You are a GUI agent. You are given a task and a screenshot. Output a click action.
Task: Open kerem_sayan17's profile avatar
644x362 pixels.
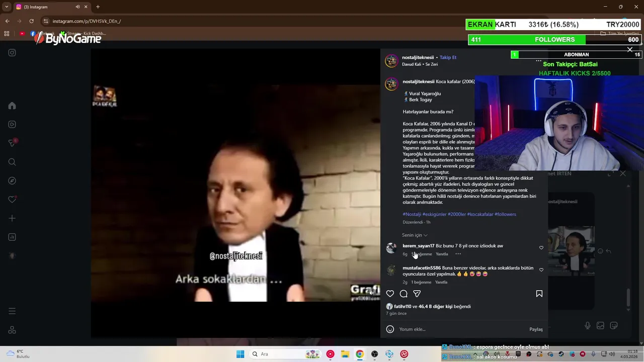pyautogui.click(x=391, y=247)
